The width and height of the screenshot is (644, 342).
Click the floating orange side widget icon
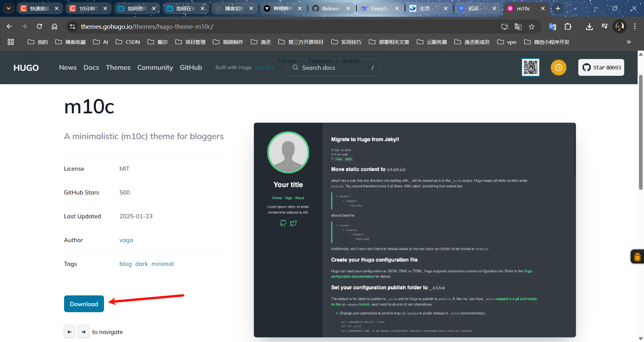tap(637, 257)
